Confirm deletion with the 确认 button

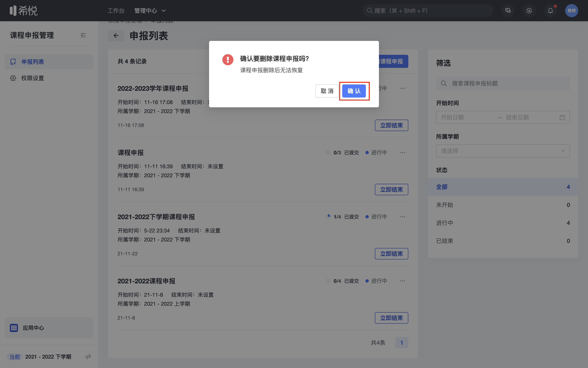(x=354, y=91)
